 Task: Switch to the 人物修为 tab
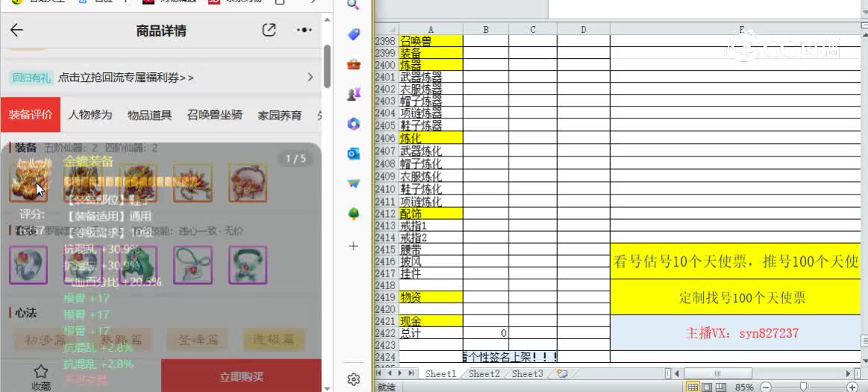[89, 115]
